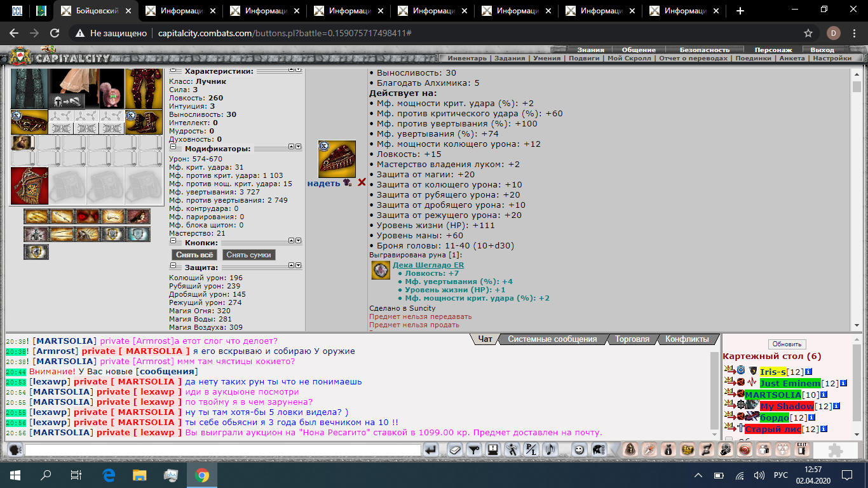Activate the single arrow skill icon

pyautogui.click(x=62, y=216)
